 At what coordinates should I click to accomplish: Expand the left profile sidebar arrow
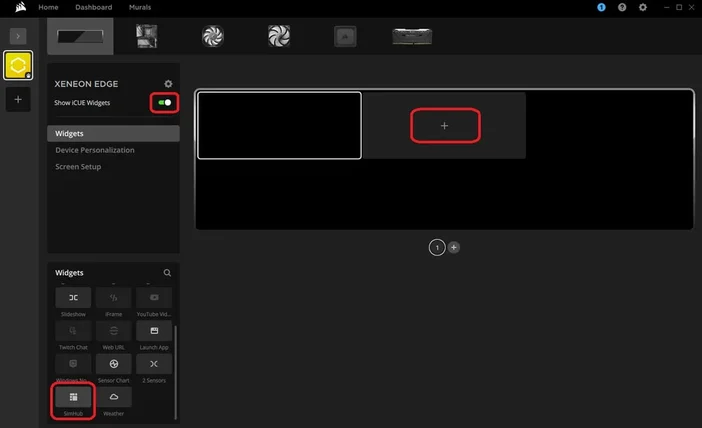click(18, 36)
